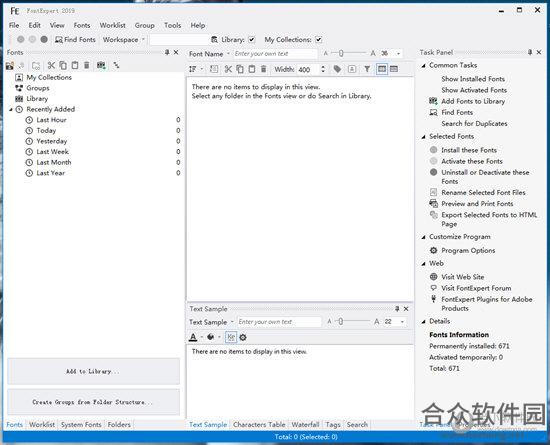The width and height of the screenshot is (550, 445).
Task: Open the font size 36 dropdown
Action: (x=398, y=54)
